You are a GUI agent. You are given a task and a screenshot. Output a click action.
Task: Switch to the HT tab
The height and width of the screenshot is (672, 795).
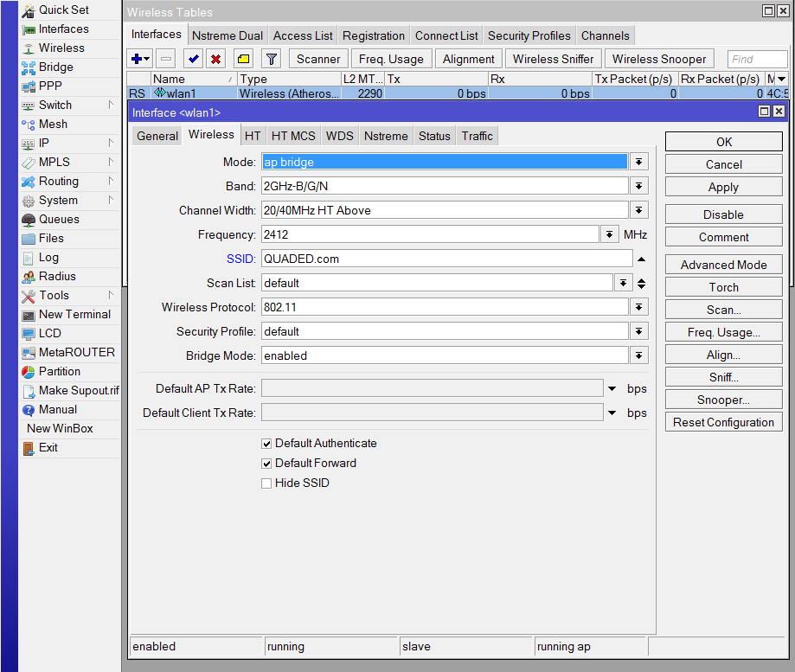253,136
